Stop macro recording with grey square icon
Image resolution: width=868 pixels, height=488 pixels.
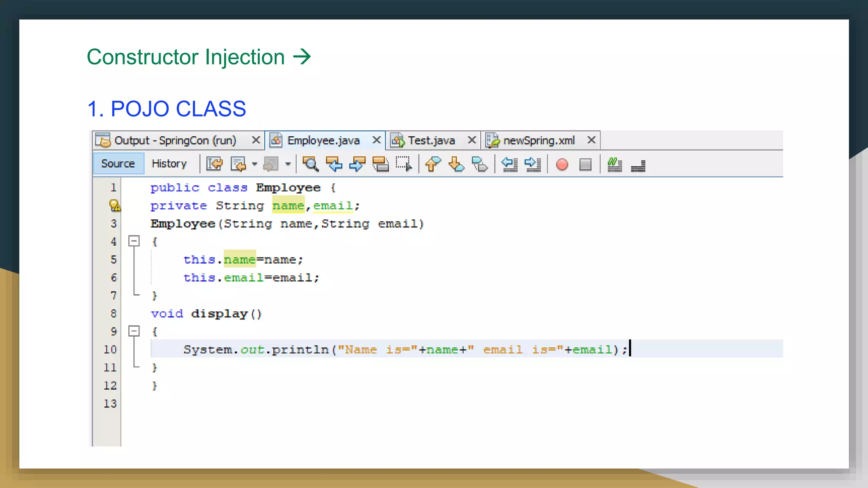(x=585, y=164)
